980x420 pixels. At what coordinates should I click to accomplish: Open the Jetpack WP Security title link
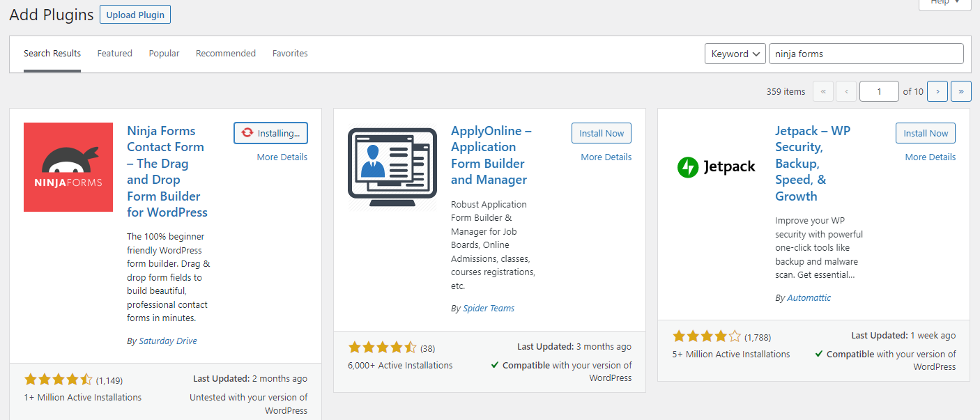pyautogui.click(x=813, y=164)
